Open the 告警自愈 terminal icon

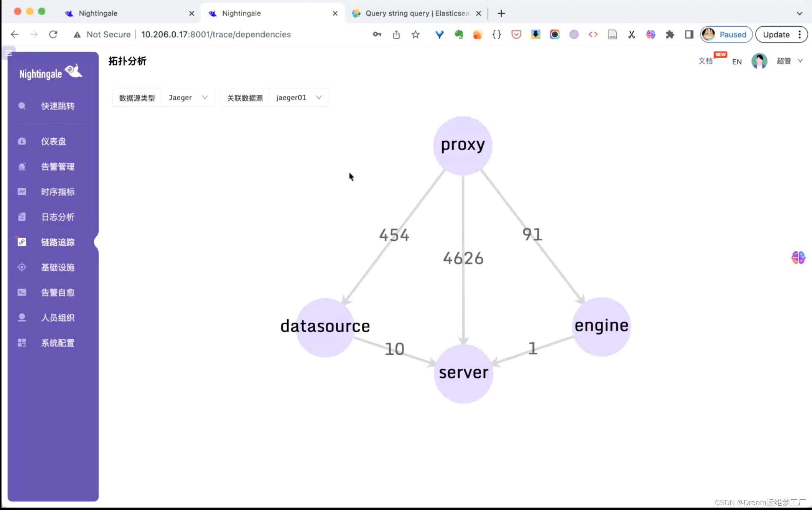click(22, 292)
